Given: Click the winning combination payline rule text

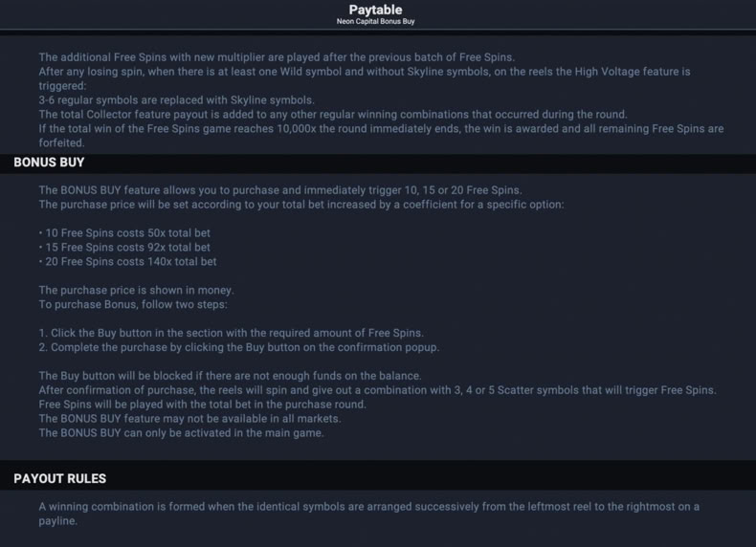Looking at the screenshot, I should pyautogui.click(x=368, y=514).
